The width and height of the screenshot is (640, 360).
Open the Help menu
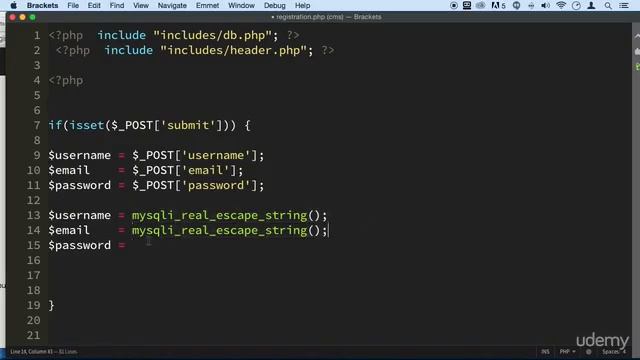tap(302, 5)
